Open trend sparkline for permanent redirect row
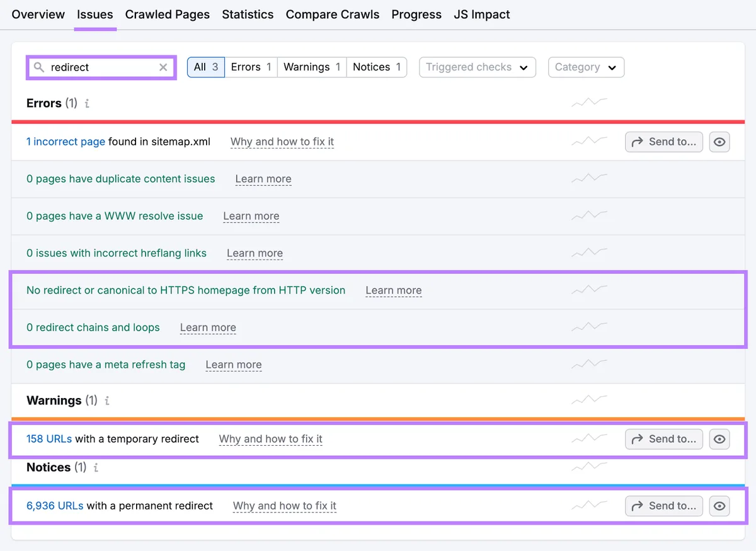The width and height of the screenshot is (756, 551). pyautogui.click(x=590, y=506)
